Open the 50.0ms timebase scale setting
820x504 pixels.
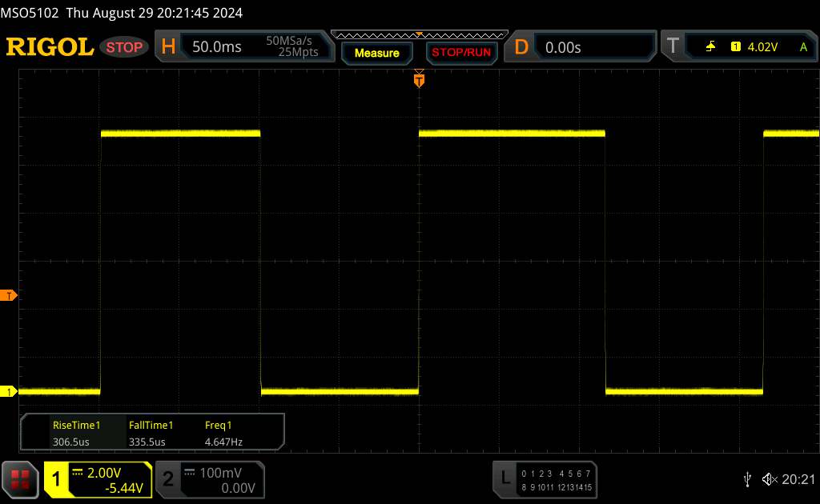pyautogui.click(x=216, y=47)
